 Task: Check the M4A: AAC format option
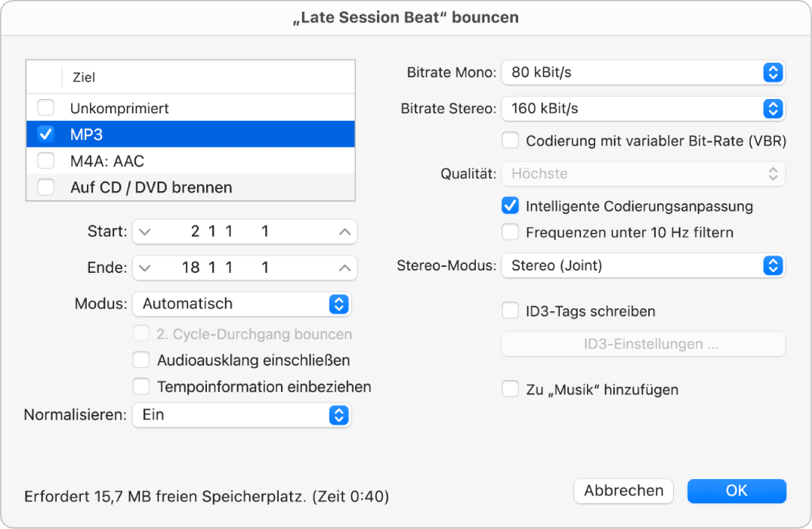45,160
